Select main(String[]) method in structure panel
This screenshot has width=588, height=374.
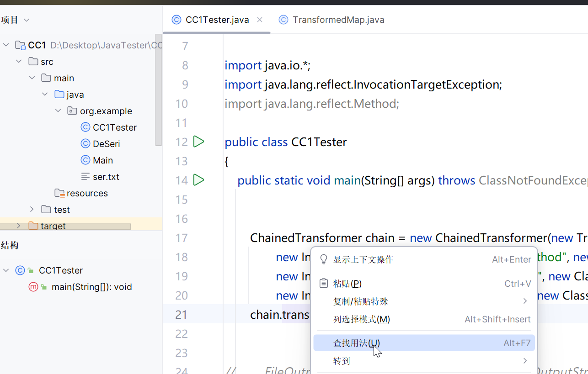[x=91, y=287]
